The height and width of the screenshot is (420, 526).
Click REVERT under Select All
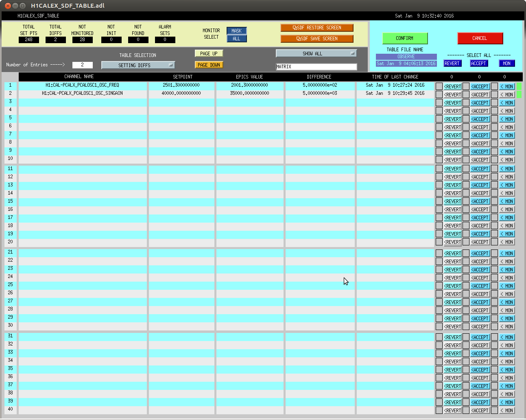(x=452, y=63)
